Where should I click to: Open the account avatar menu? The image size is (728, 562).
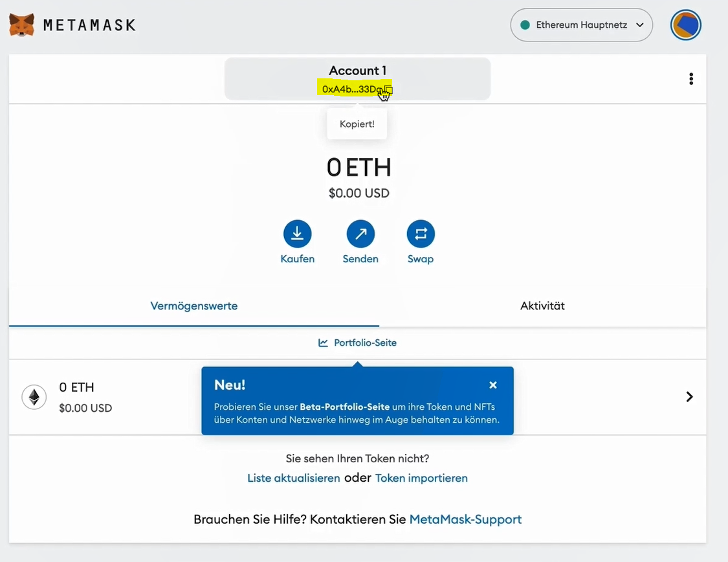point(685,25)
